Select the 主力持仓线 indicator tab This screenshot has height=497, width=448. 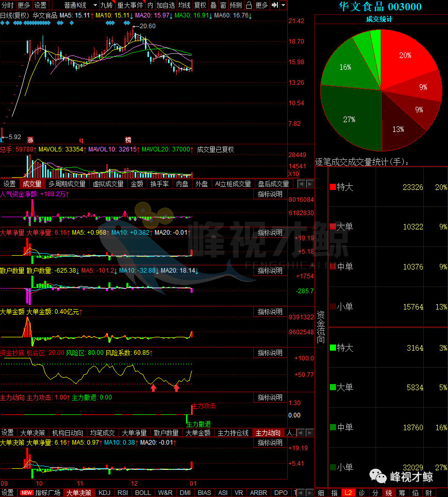[233, 433]
